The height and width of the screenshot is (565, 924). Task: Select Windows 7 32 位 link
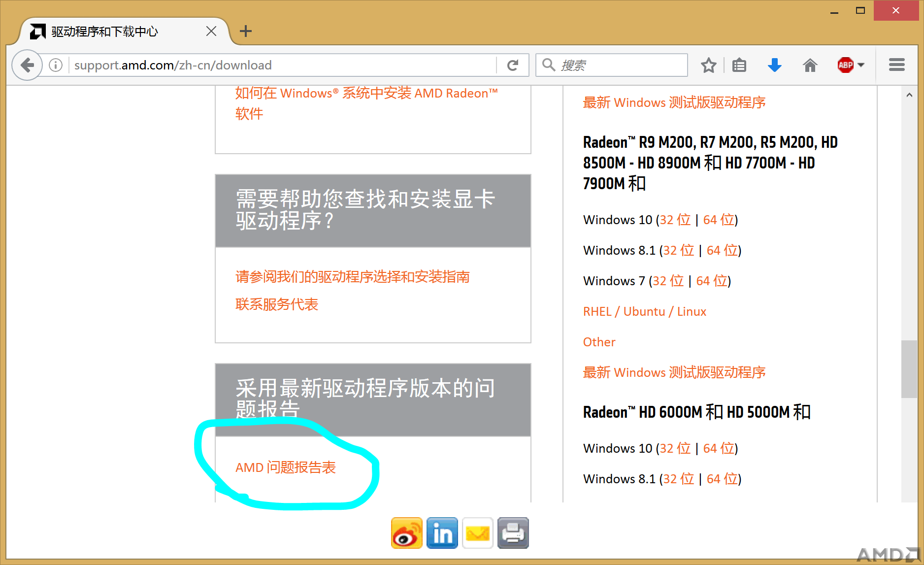point(668,281)
